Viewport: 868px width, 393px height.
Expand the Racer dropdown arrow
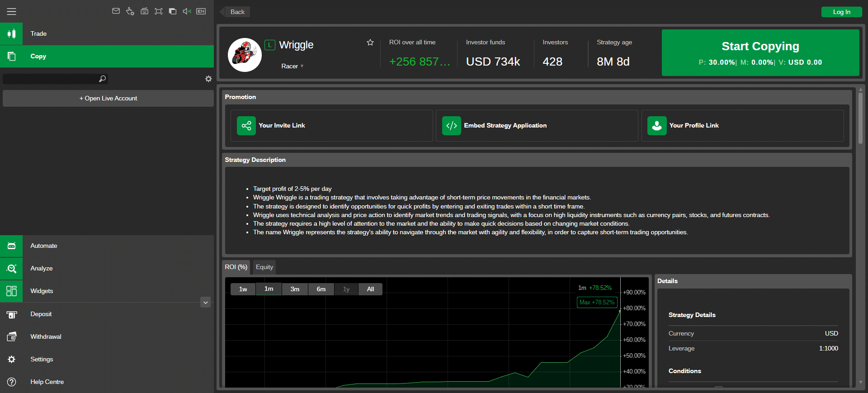pyautogui.click(x=302, y=66)
